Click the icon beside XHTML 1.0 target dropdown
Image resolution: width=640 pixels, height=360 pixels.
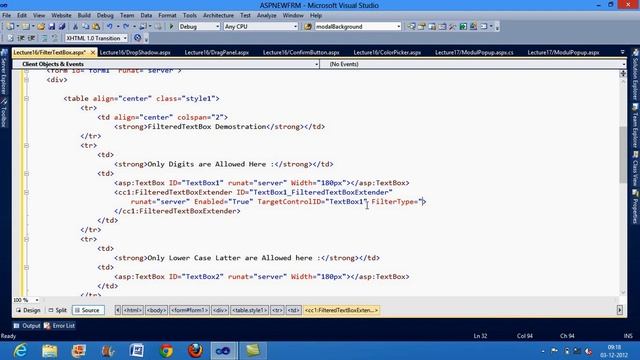pos(138,38)
